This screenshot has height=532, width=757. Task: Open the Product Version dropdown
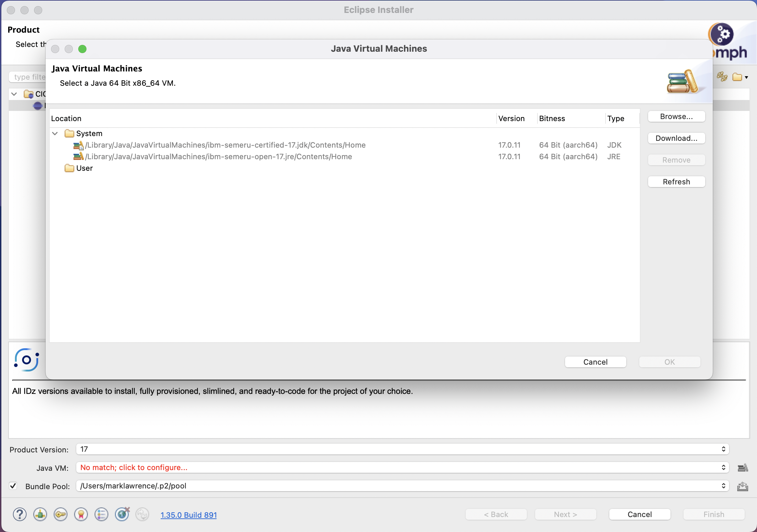pos(402,449)
